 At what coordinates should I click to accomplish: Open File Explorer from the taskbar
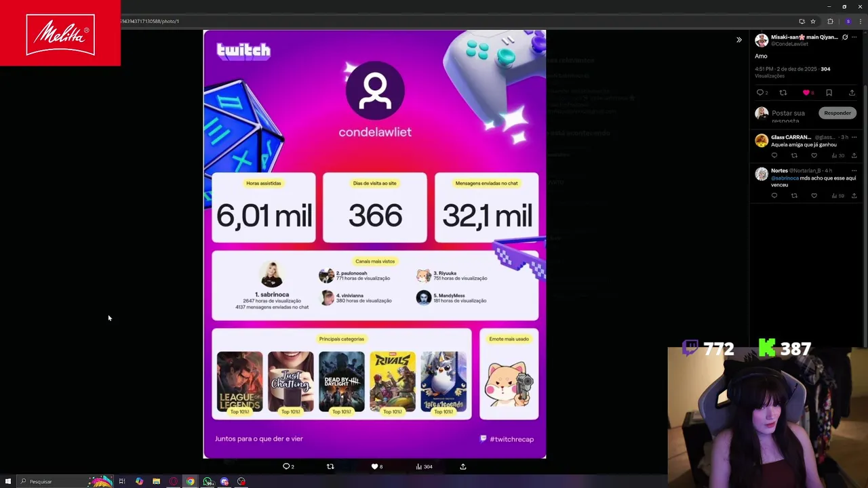(x=156, y=481)
